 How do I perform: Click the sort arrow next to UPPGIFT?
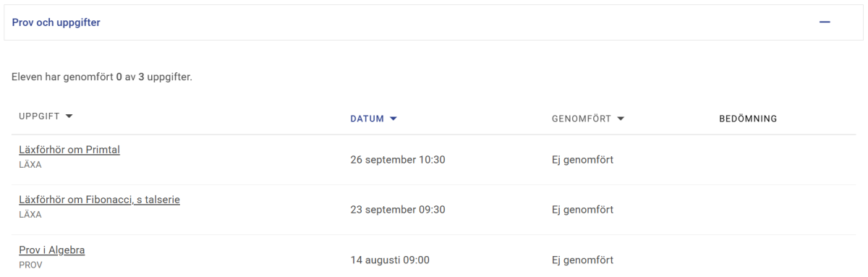pyautogui.click(x=69, y=118)
